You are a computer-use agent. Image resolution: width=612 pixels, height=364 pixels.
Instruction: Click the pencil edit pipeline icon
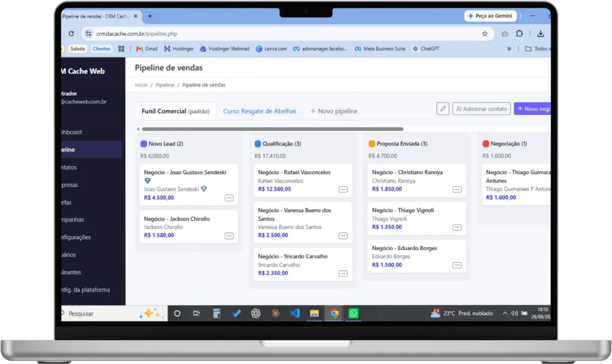click(443, 109)
